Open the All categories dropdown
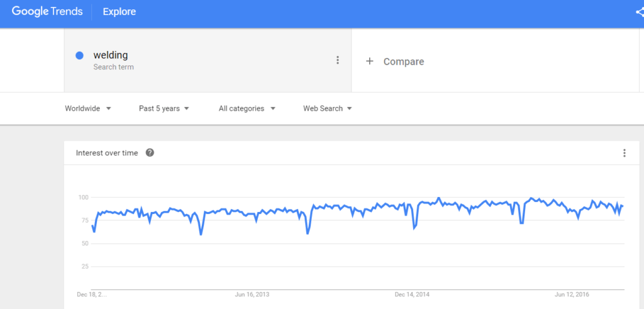This screenshot has height=309, width=644. [247, 108]
